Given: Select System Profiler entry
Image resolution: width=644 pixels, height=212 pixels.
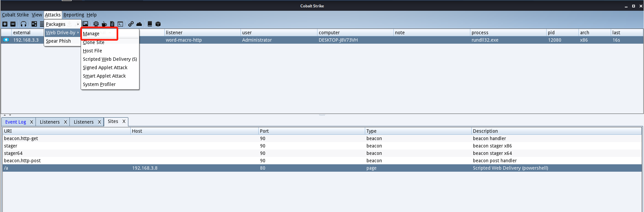Looking at the screenshot, I should [110, 84].
